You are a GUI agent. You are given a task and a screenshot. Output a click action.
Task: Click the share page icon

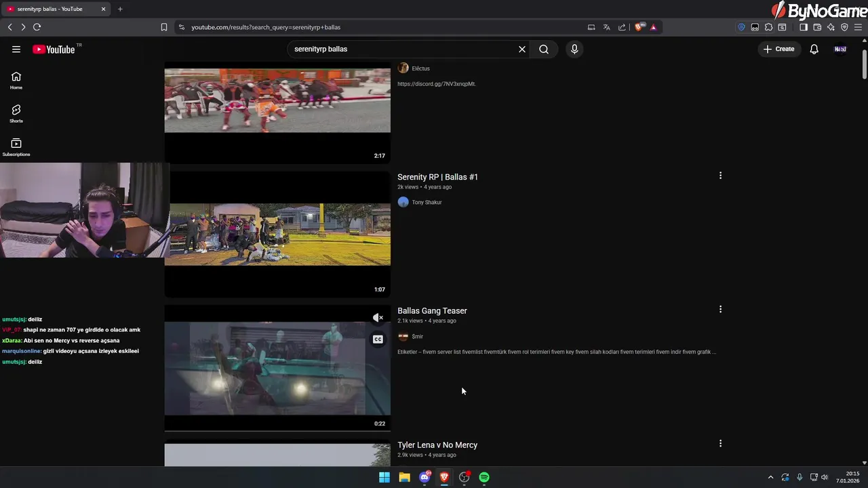622,27
